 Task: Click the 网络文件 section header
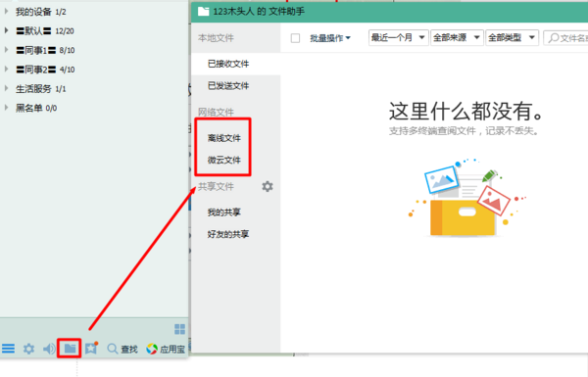216,112
